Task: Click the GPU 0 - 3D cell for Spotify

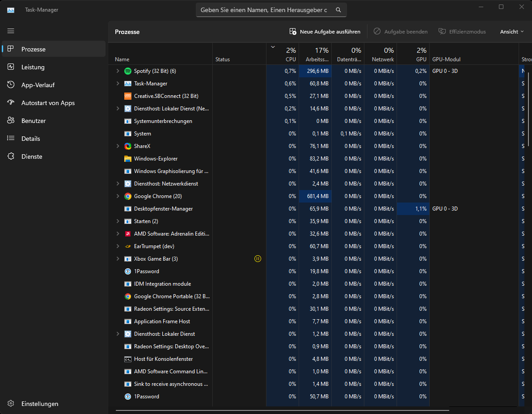Action: pos(474,71)
